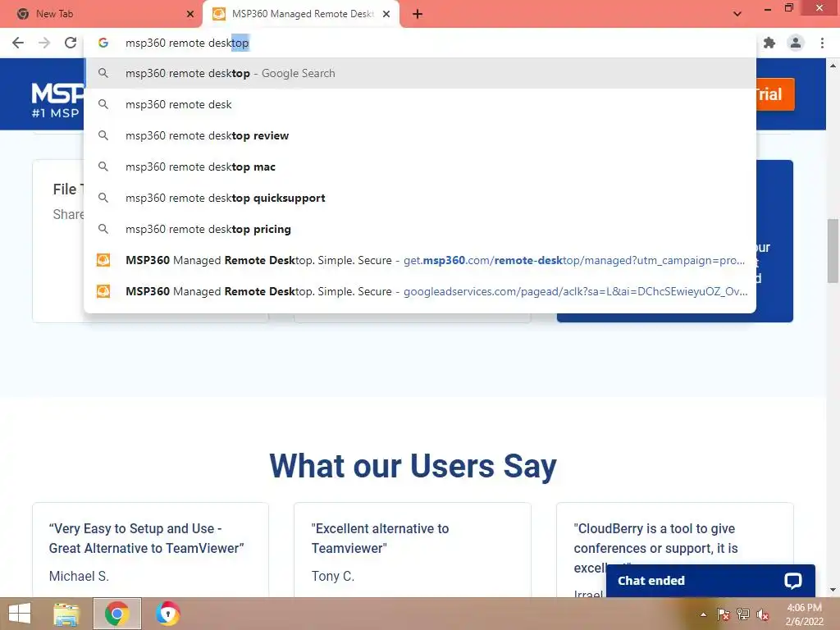The image size is (840, 630).
Task: Open a new tab with plus button
Action: pyautogui.click(x=418, y=15)
